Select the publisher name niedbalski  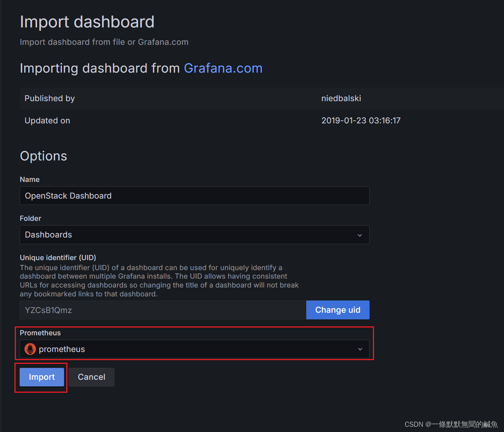pos(341,99)
